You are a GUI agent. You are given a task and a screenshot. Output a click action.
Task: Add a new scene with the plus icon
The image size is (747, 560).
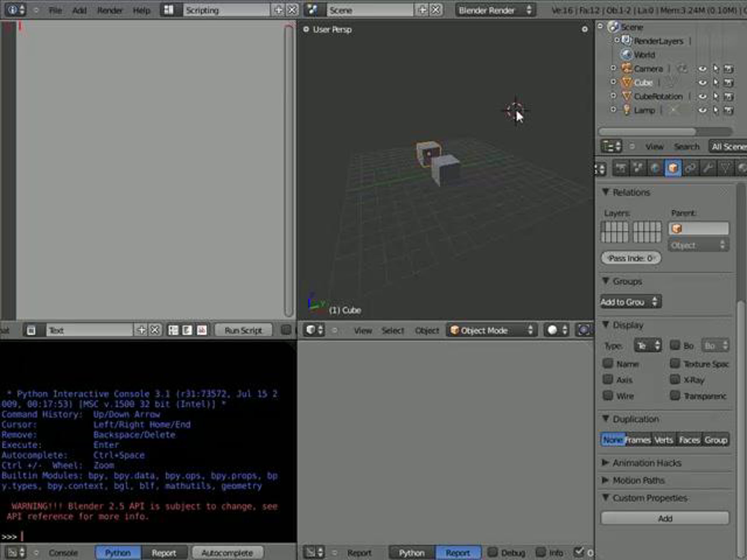click(422, 10)
